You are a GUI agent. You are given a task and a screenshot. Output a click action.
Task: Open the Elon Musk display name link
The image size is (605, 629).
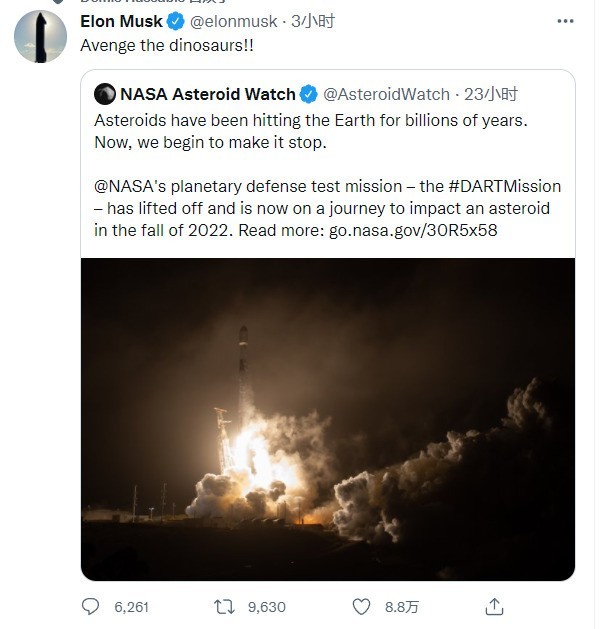[121, 21]
